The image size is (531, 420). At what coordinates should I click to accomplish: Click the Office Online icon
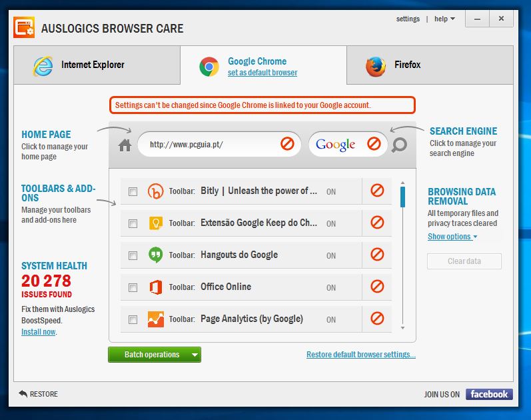click(156, 287)
